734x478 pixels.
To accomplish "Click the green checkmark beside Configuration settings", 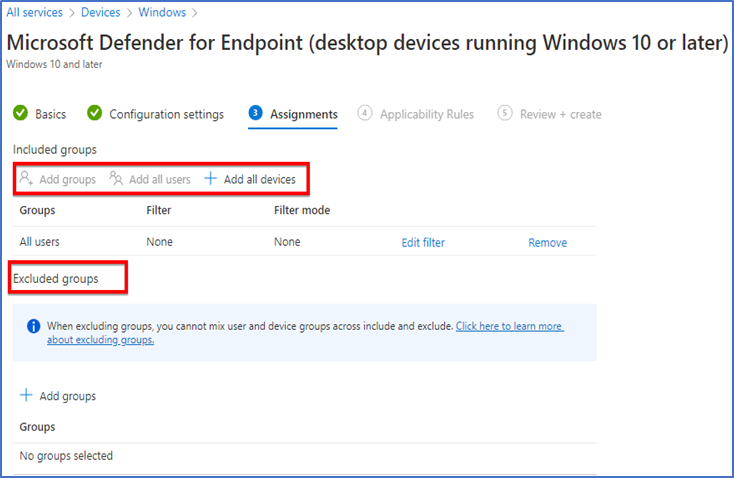I will click(x=95, y=113).
